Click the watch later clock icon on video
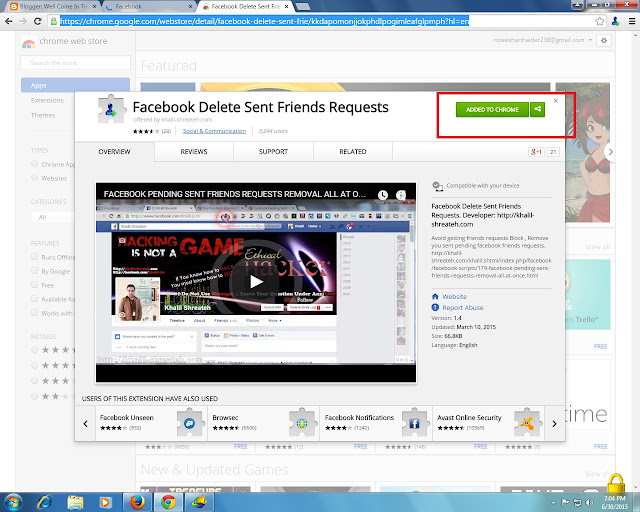This screenshot has width=640, height=512. coord(382,195)
